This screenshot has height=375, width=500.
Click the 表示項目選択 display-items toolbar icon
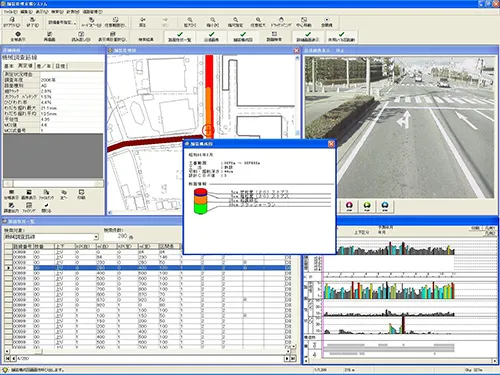tap(112, 36)
